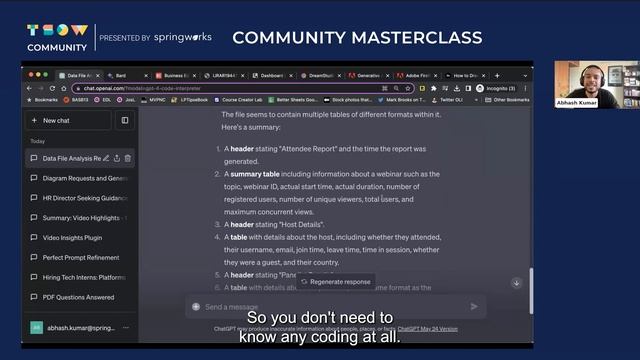Switch to the Business browser tab
The image size is (640, 360).
click(175, 76)
